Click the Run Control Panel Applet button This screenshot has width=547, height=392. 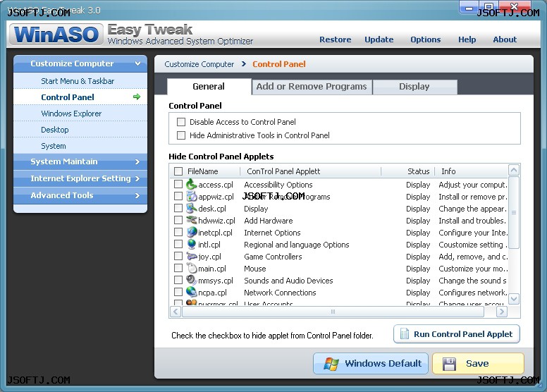pyautogui.click(x=457, y=334)
